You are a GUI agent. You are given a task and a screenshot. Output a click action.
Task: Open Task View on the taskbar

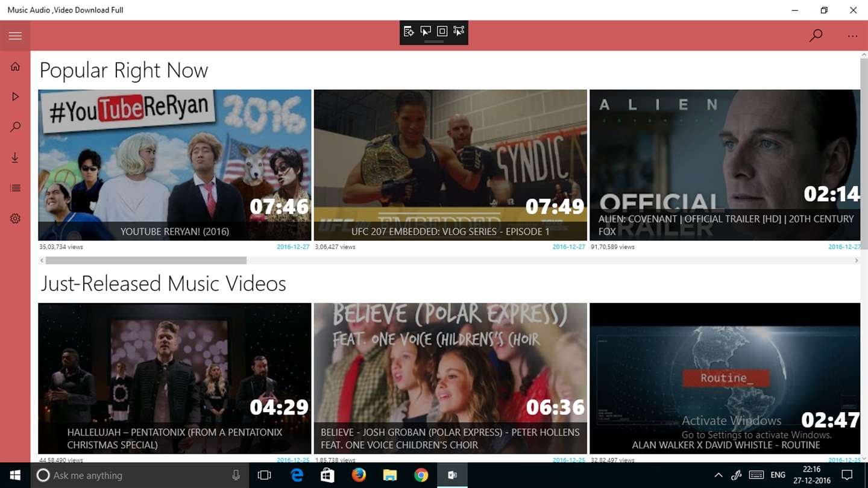tap(264, 475)
